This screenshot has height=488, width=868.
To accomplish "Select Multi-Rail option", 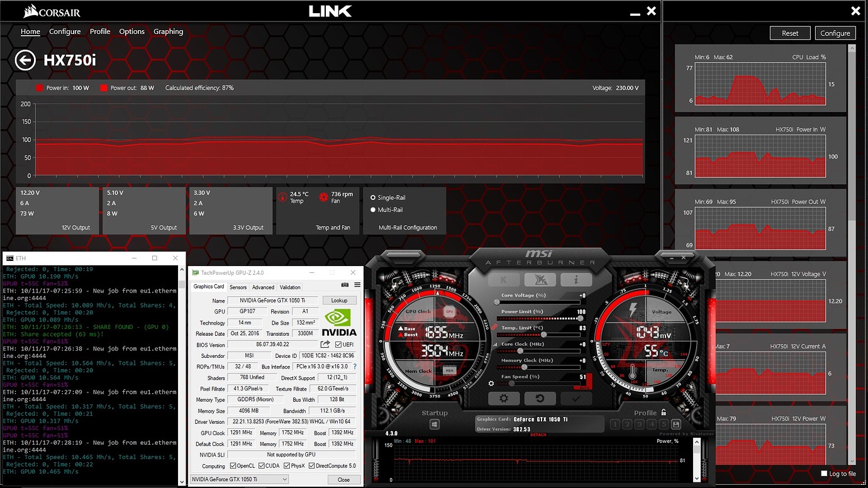I will (373, 210).
